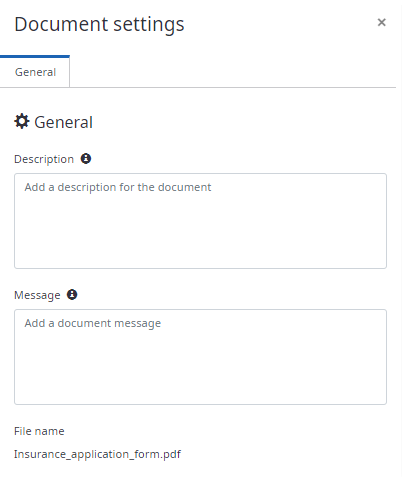Click the Description info icon

click(86, 159)
